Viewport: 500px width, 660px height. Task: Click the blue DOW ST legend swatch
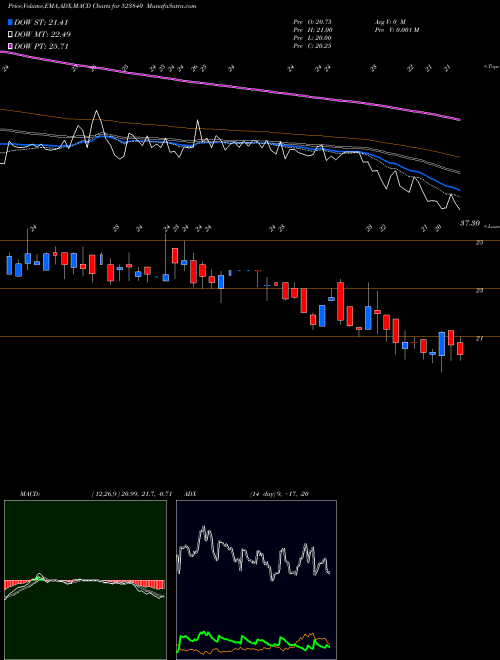10,22
